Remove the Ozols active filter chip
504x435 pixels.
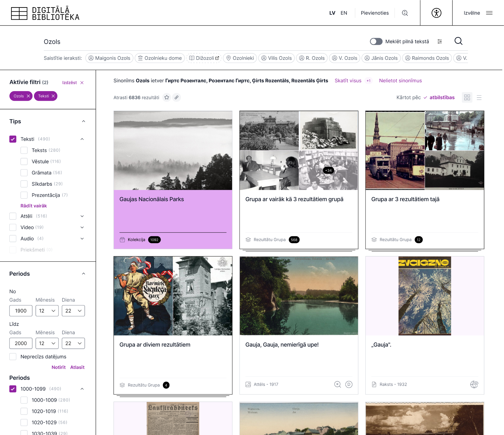tap(28, 96)
